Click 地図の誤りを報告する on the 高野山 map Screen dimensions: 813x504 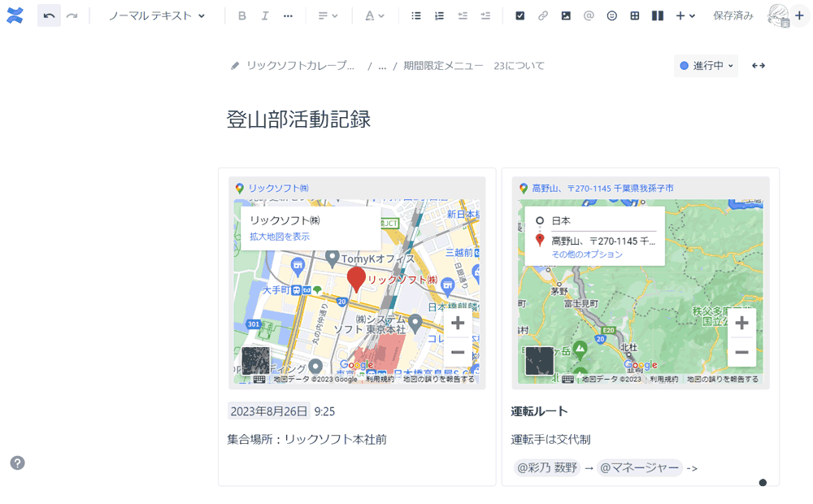point(723,380)
